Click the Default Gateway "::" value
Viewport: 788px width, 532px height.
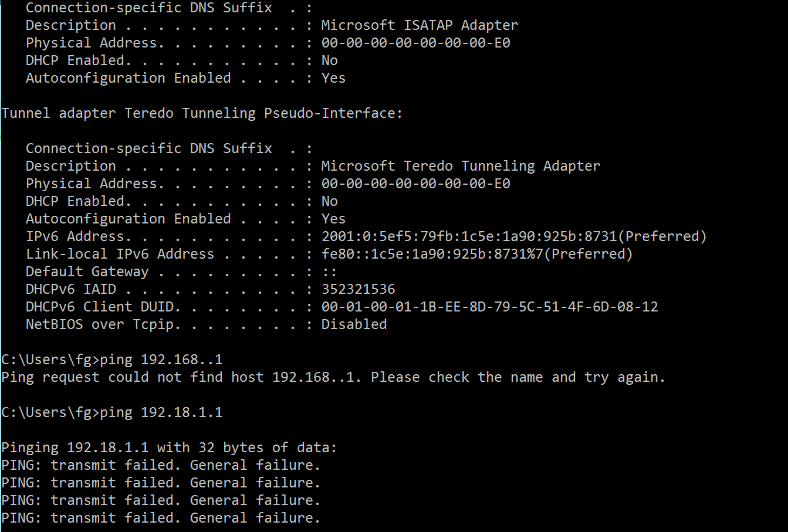click(x=329, y=272)
